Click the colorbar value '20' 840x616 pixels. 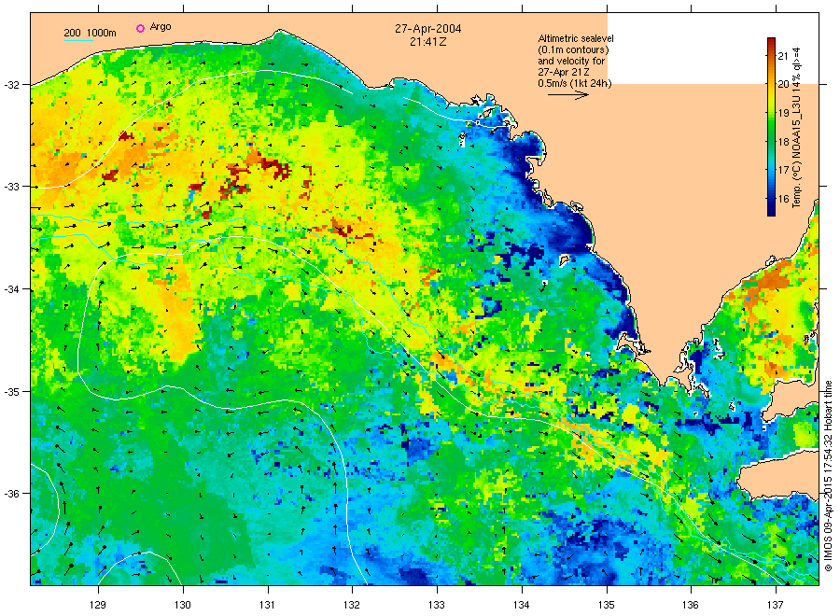click(783, 84)
